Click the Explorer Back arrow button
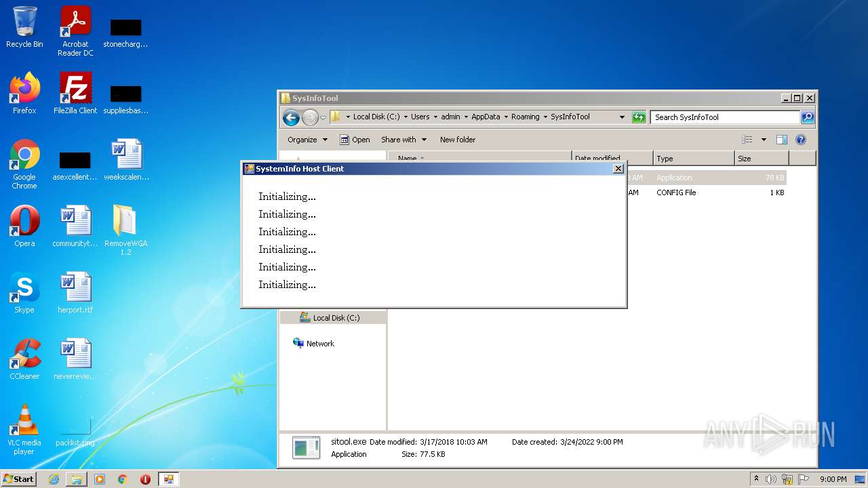868x488 pixels. coord(291,117)
